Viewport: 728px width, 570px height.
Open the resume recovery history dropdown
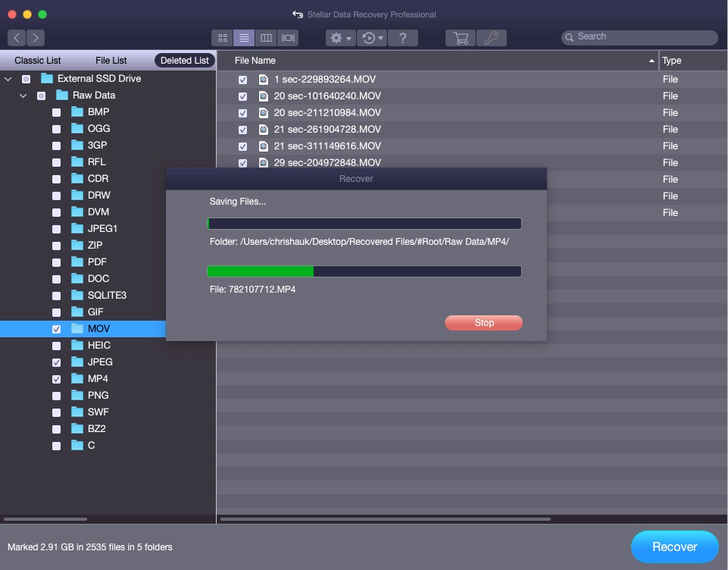pyautogui.click(x=372, y=38)
